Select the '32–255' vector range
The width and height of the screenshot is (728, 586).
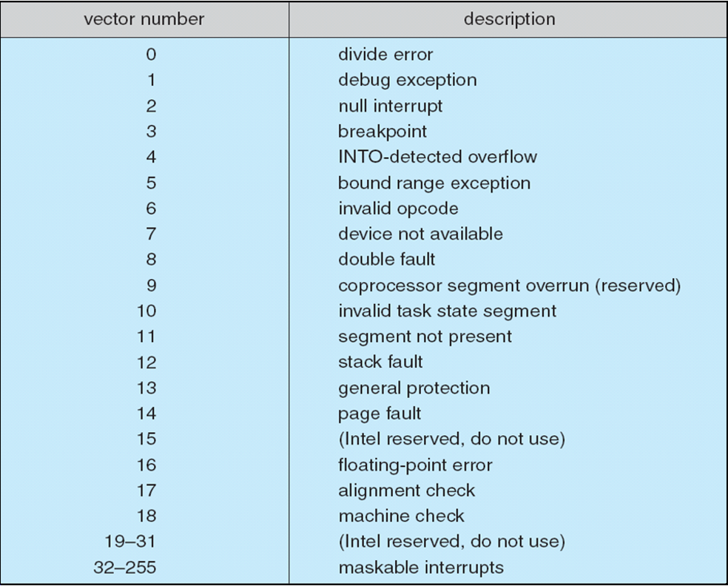125,568
